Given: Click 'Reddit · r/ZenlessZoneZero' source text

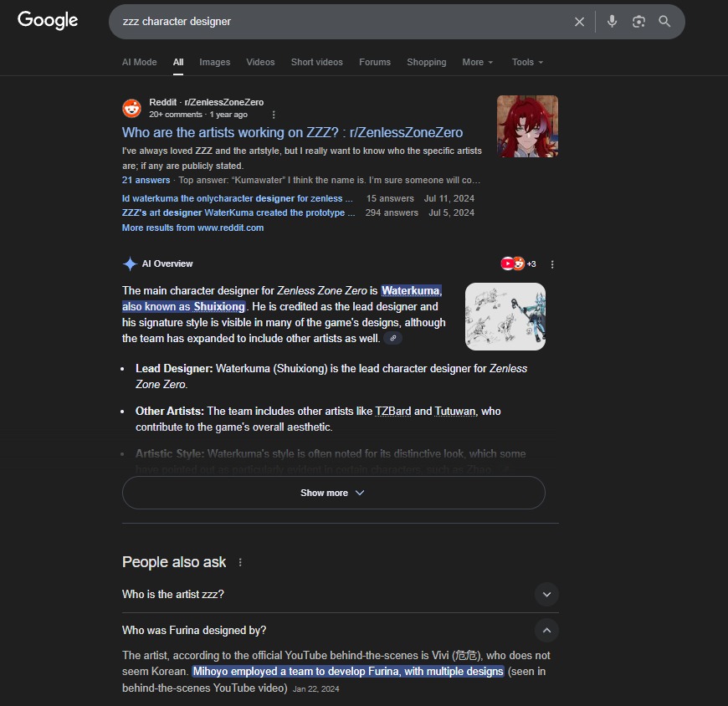Looking at the screenshot, I should point(206,102).
